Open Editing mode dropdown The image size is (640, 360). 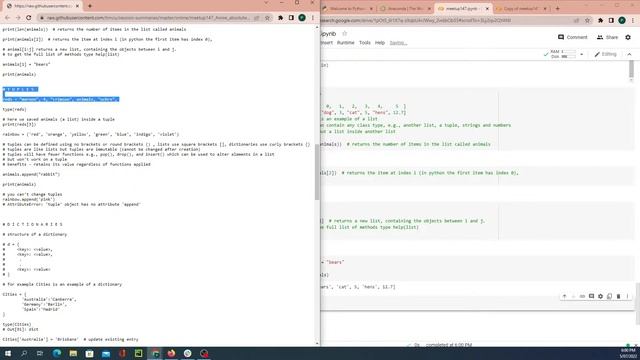click(x=605, y=54)
